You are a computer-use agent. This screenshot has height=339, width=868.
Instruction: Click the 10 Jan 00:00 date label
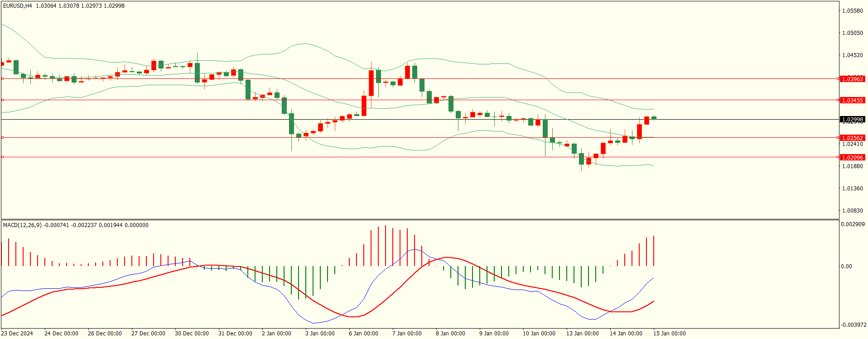(539, 334)
